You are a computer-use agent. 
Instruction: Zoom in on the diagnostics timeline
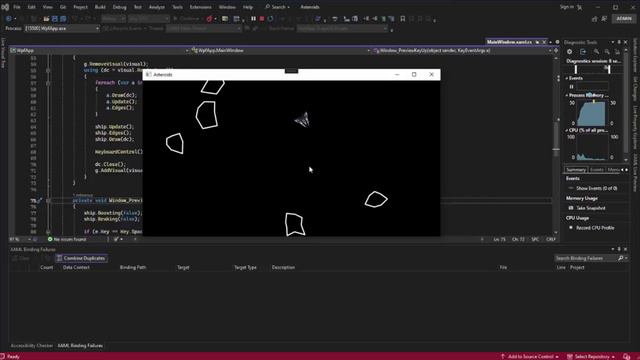pyautogui.click(x=596, y=52)
